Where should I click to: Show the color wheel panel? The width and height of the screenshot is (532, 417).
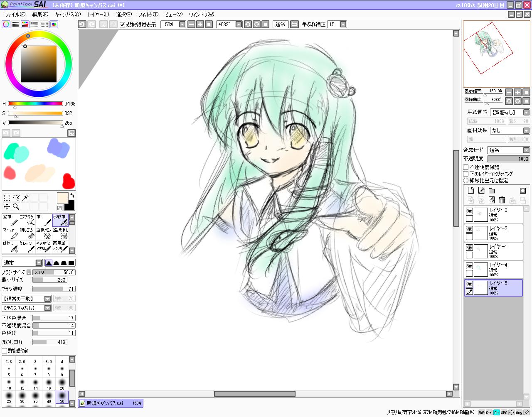click(x=6, y=25)
